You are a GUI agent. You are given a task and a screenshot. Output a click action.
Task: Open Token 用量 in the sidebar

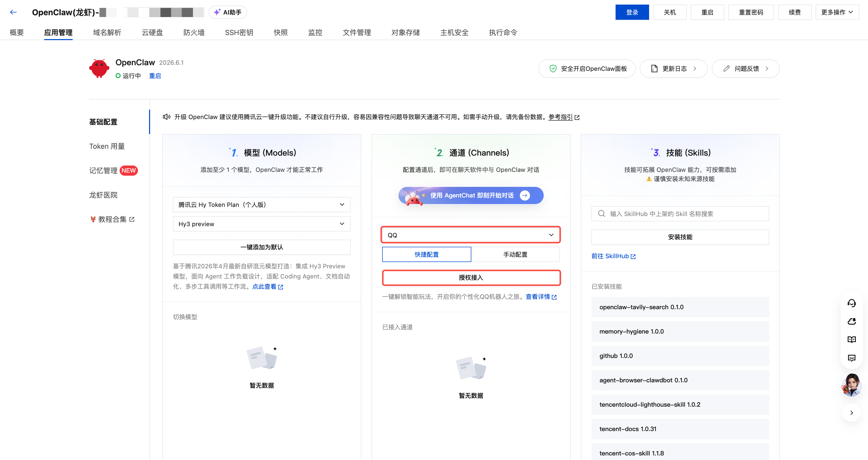tap(107, 146)
